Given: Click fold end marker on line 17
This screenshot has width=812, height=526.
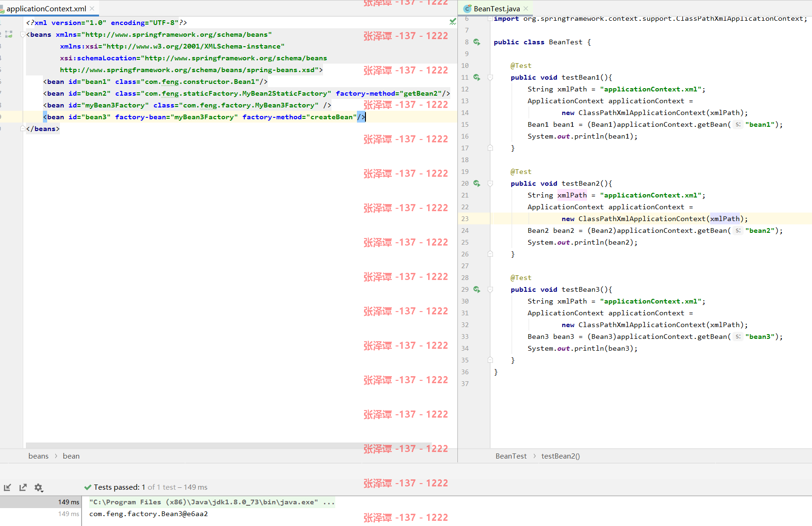Looking at the screenshot, I should (x=490, y=148).
